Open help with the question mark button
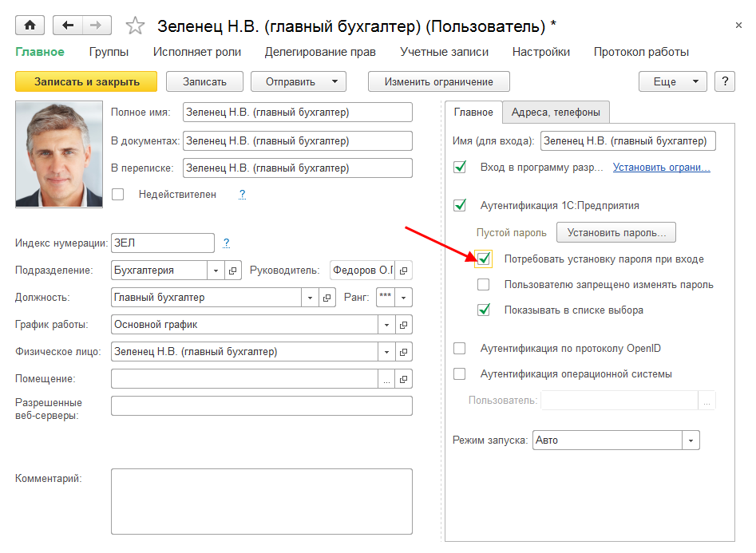The width and height of the screenshot is (756, 553). (x=724, y=81)
